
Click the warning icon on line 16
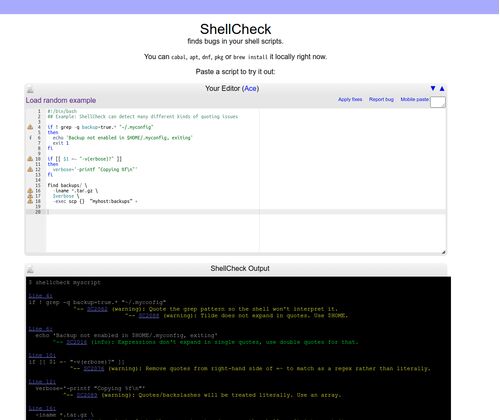[30, 191]
